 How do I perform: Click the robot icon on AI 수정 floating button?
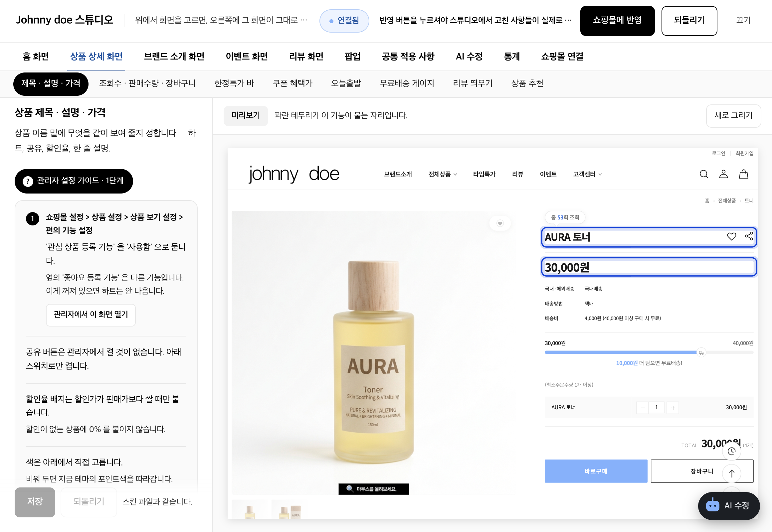[x=712, y=506]
